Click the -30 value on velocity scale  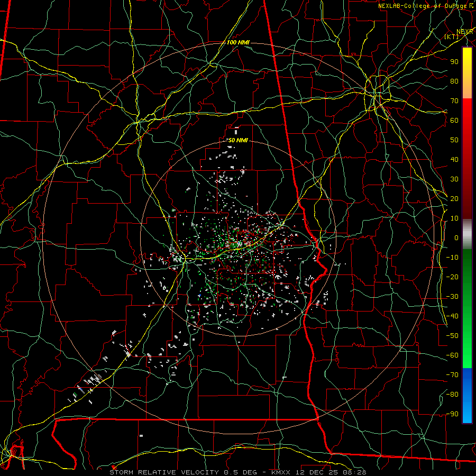tap(452, 297)
